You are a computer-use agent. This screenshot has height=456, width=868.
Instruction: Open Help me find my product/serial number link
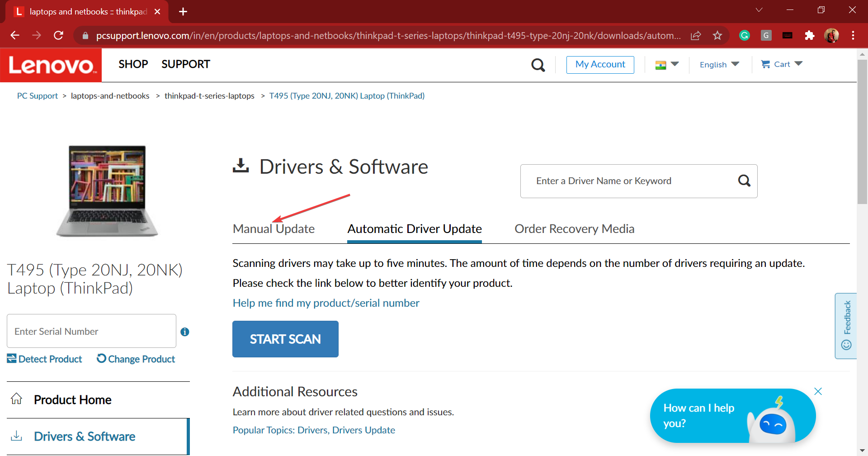[x=326, y=303]
